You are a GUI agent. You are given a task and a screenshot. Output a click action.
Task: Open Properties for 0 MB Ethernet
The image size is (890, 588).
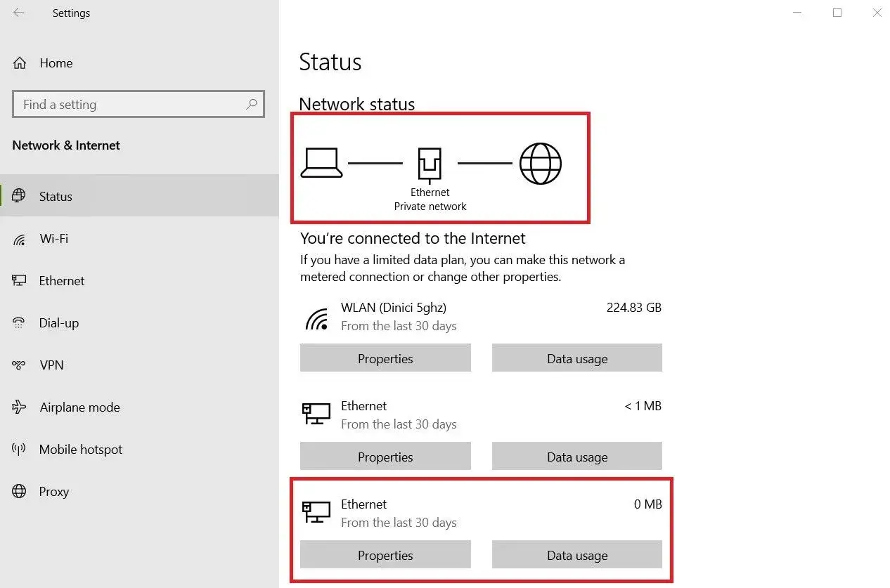point(385,555)
